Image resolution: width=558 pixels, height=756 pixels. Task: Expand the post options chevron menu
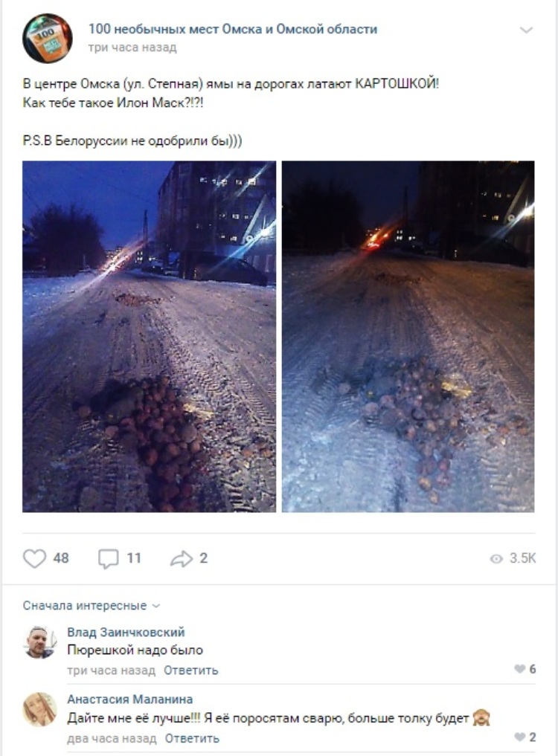tap(526, 30)
